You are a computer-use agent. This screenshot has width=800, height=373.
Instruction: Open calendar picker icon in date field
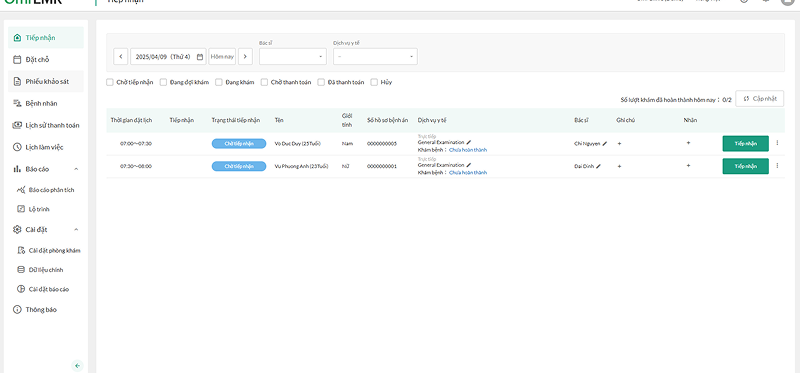click(200, 57)
